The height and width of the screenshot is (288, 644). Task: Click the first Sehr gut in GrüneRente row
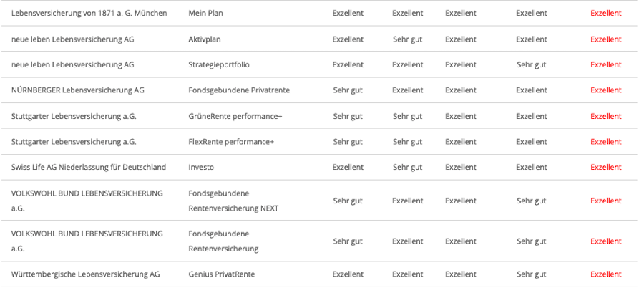click(x=348, y=117)
